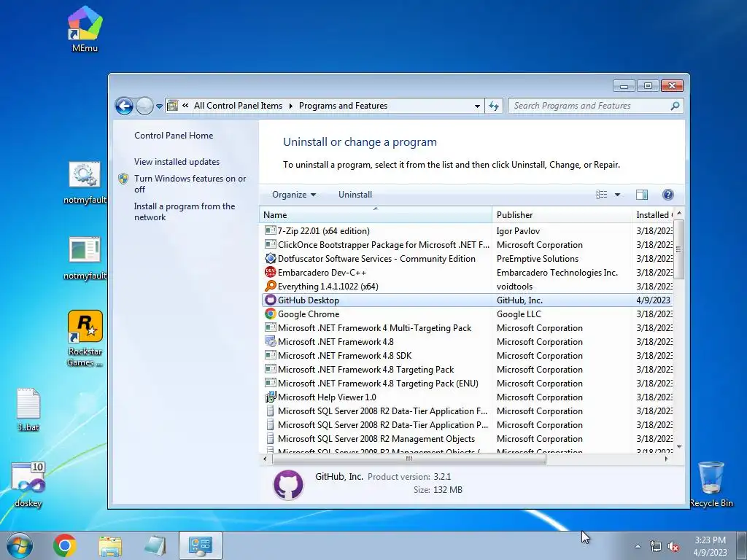Viewport: 747px width, 560px height.
Task: Select the doskey desktop icon
Action: pyautogui.click(x=28, y=485)
